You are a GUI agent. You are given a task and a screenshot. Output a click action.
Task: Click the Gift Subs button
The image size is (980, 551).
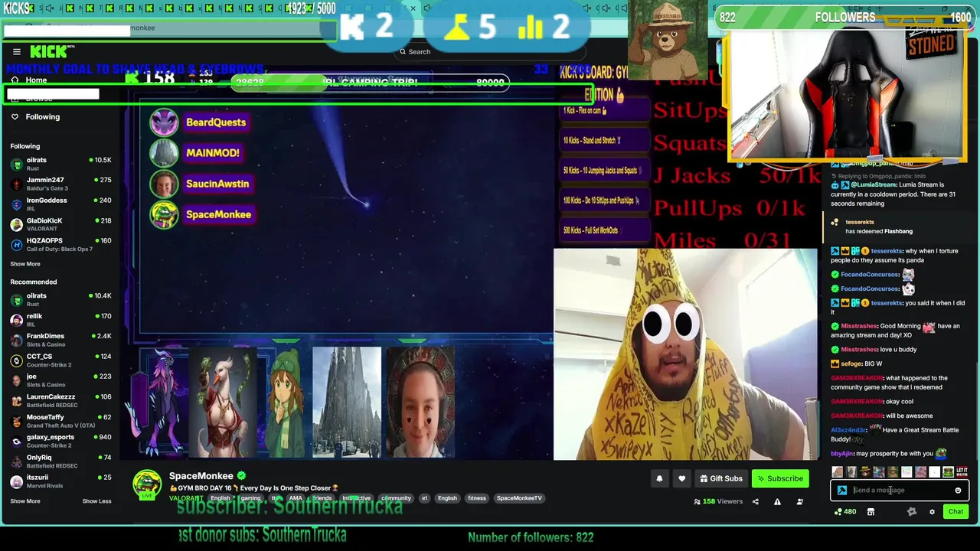(x=721, y=479)
